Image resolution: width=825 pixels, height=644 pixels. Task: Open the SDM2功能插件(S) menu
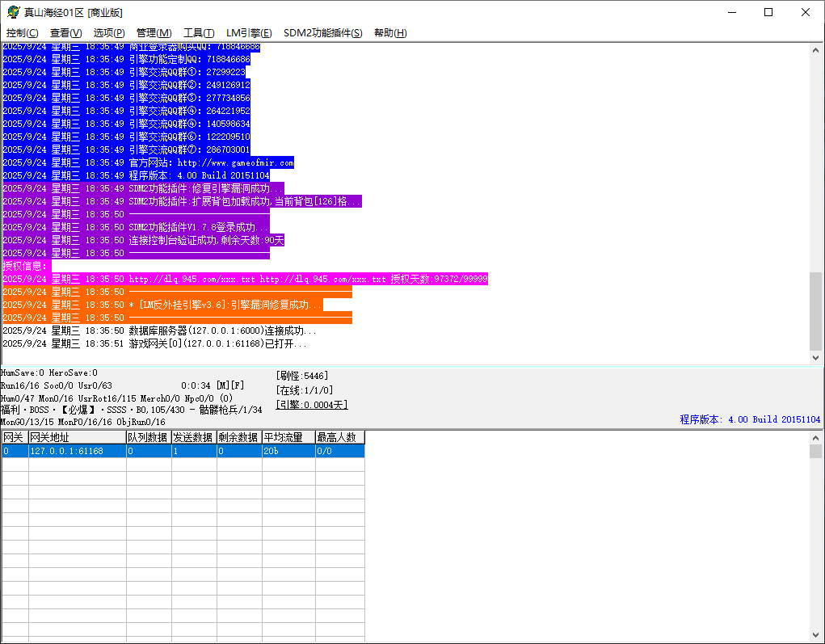322,33
